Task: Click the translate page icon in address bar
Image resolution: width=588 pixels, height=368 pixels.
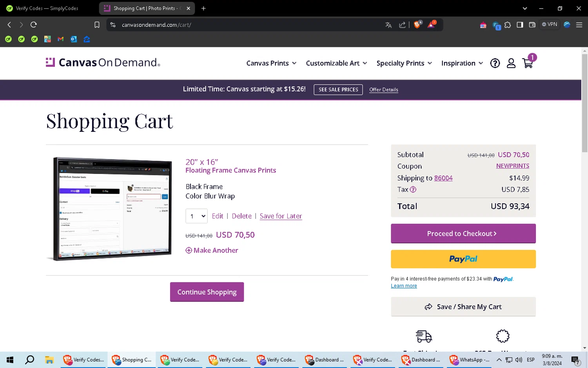Action: (x=388, y=25)
